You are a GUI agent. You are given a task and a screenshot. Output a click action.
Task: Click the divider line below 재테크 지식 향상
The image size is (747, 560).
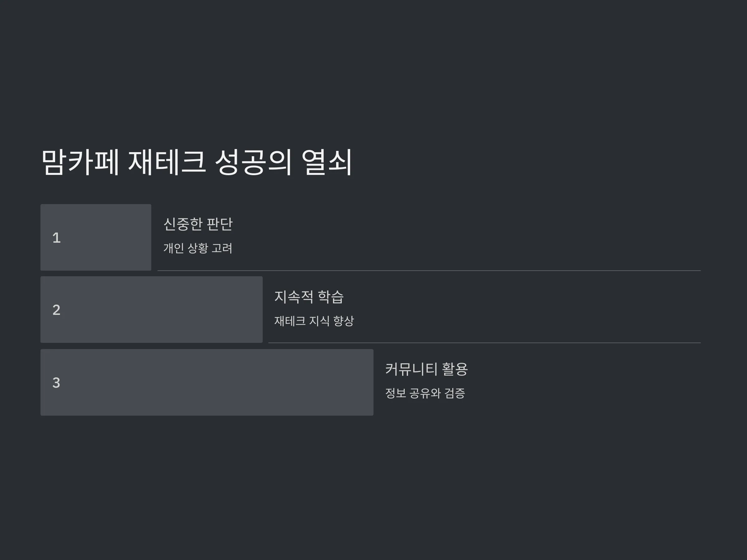(485, 343)
